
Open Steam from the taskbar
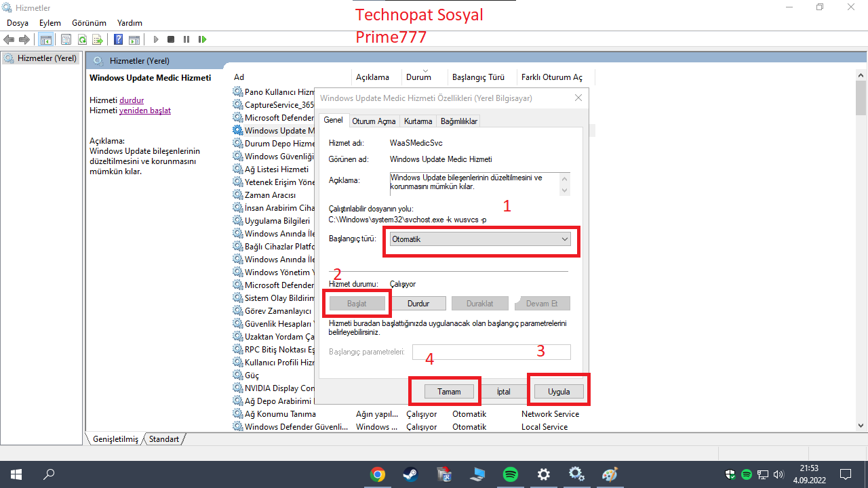click(411, 474)
